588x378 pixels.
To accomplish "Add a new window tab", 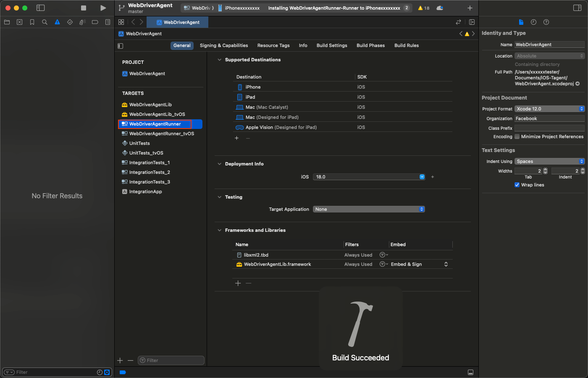I will pyautogui.click(x=470, y=8).
